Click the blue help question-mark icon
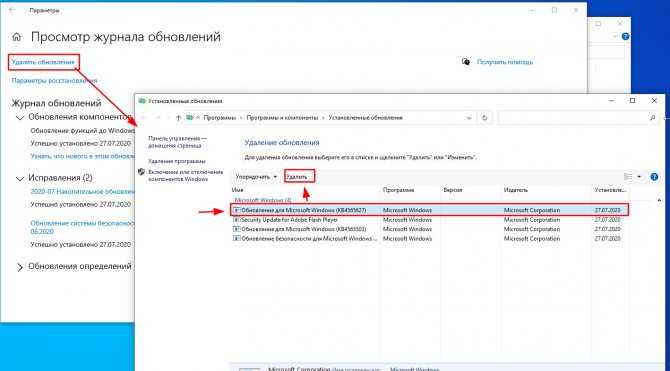Viewport: 670px width, 371px height. click(654, 177)
